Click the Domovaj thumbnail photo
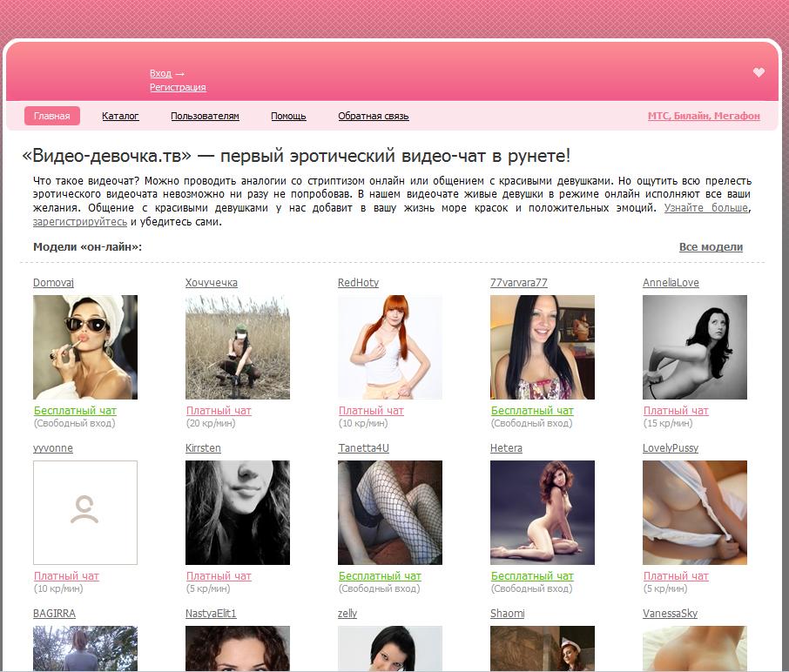 [85, 347]
